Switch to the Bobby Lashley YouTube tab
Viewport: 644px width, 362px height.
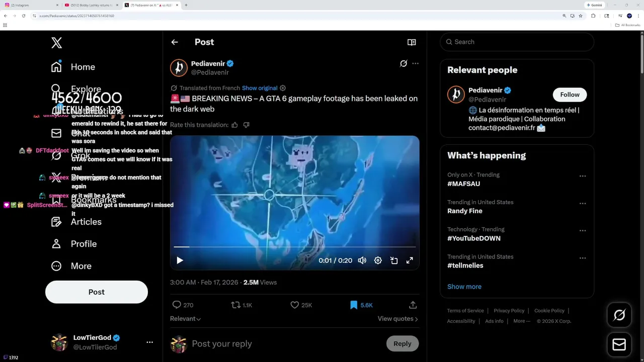click(x=91, y=5)
